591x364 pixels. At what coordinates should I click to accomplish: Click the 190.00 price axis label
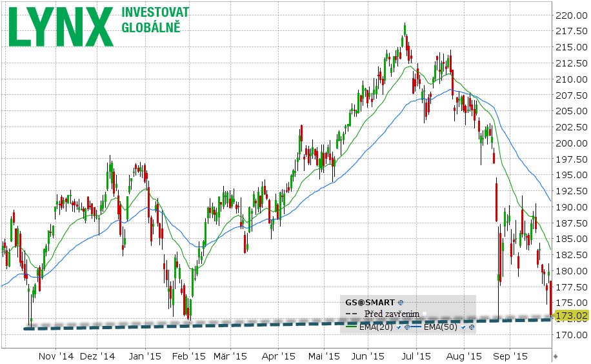click(x=572, y=207)
